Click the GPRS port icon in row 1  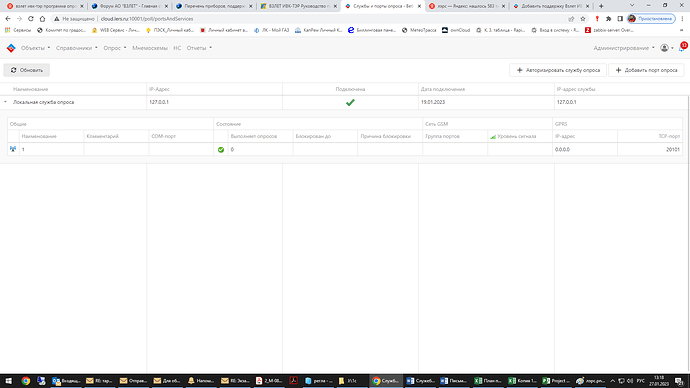point(13,149)
